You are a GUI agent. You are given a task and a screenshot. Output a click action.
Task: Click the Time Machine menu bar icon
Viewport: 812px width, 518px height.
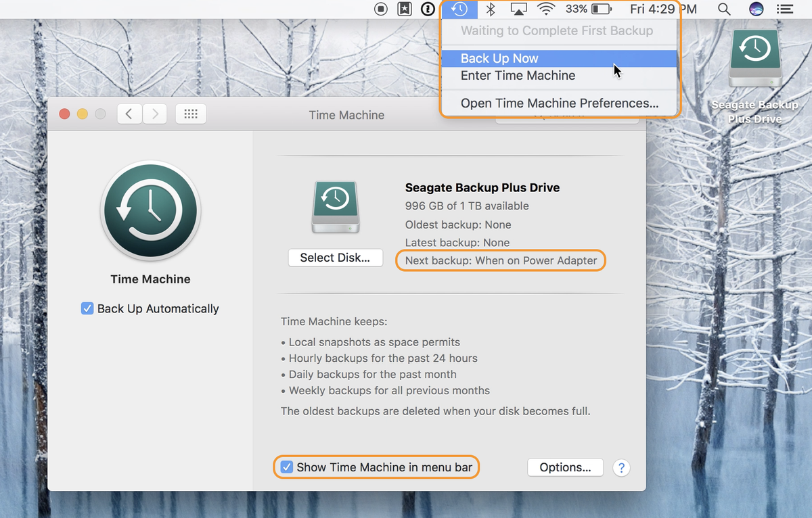(x=460, y=9)
